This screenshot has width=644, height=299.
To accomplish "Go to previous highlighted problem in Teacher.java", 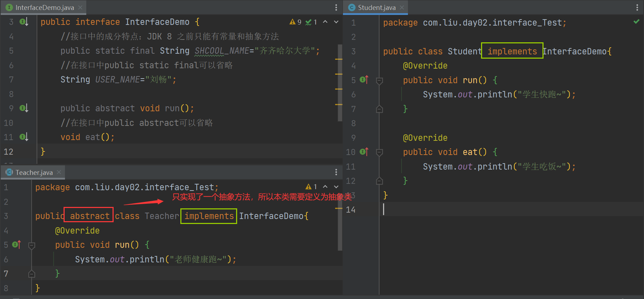I will 325,187.
